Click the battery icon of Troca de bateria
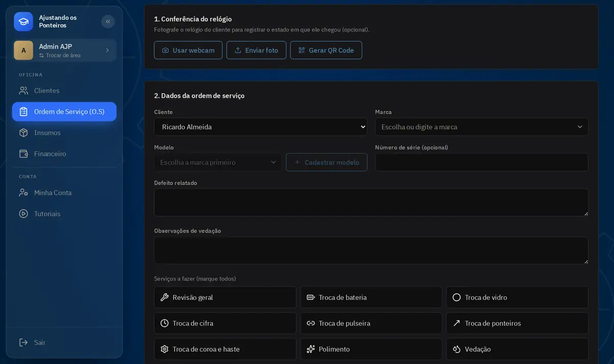614x364 pixels. coord(311,297)
